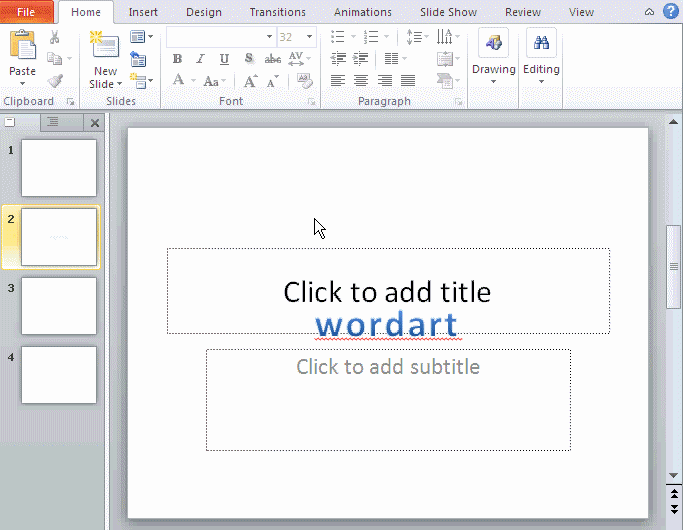The image size is (683, 530).
Task: Switch to the Animations tab
Action: tap(362, 12)
